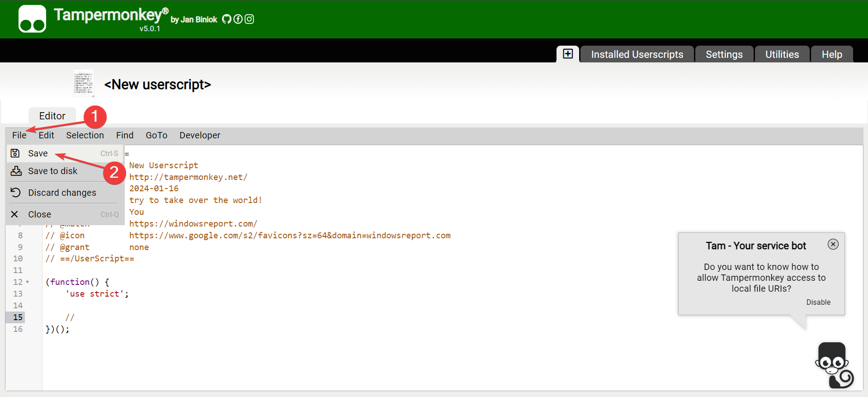Close the Tam service bot popup
The height and width of the screenshot is (397, 868).
pos(833,244)
